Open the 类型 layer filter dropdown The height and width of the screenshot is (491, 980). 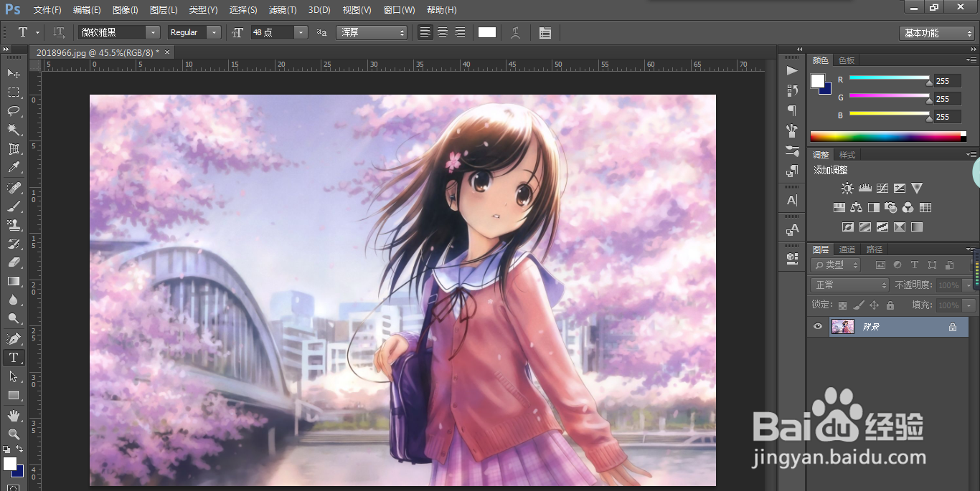[837, 265]
